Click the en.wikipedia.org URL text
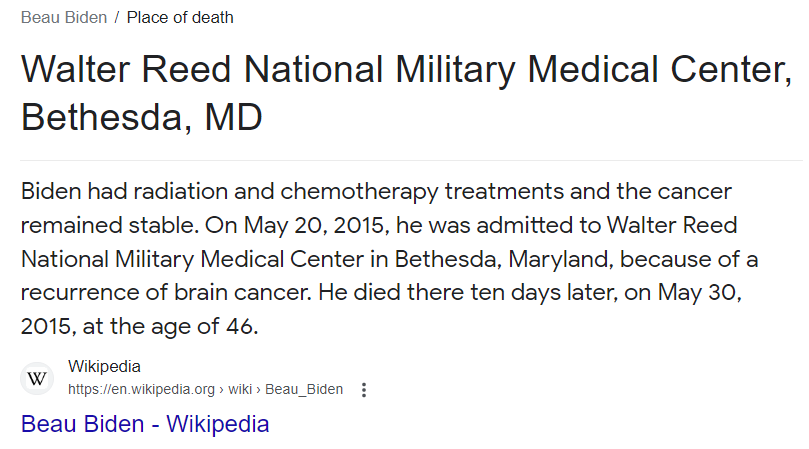 coord(141,389)
